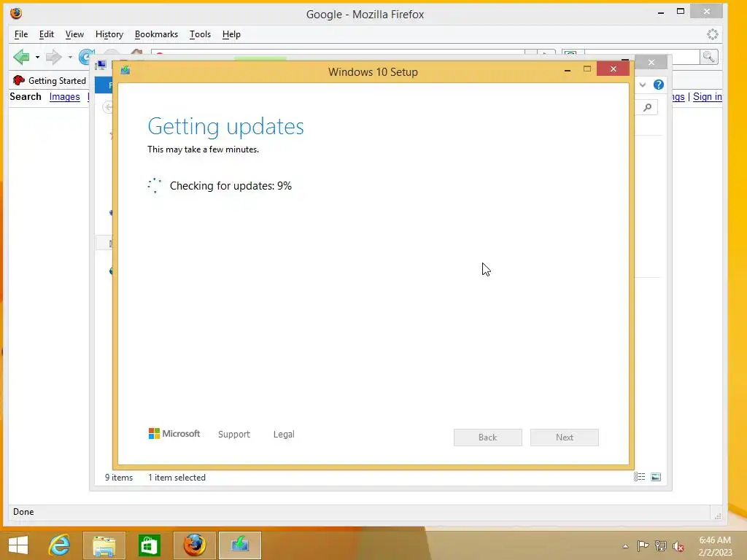Open the Help menu in Firefox
This screenshot has width=747, height=560.
pyautogui.click(x=231, y=34)
